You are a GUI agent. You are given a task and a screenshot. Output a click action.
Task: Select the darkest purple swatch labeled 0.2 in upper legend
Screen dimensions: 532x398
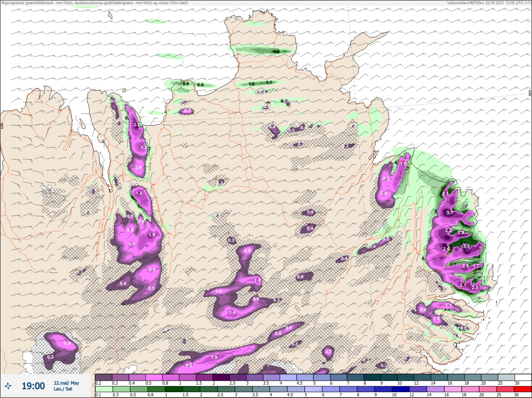103,377
